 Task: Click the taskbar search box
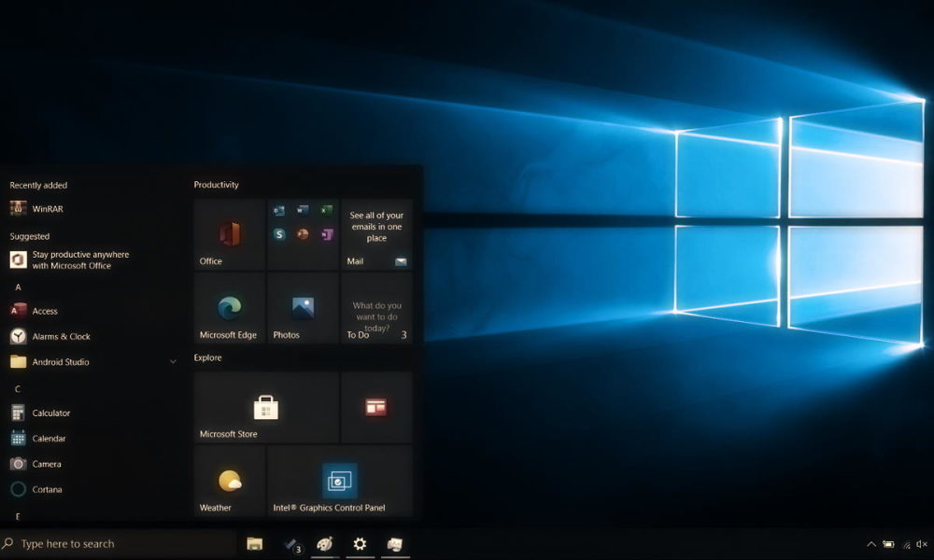tap(118, 543)
